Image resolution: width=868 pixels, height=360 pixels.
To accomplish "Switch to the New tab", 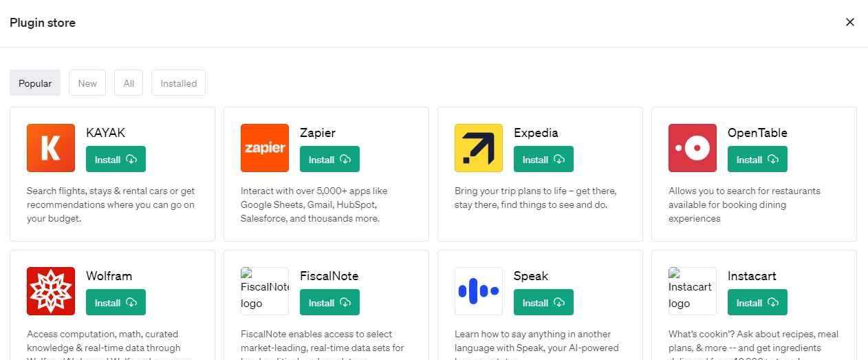I will tap(87, 83).
